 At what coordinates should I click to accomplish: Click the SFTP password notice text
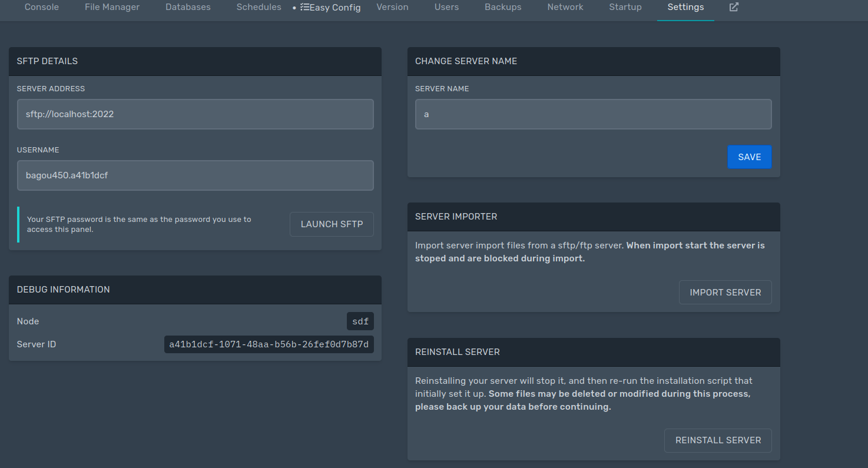tap(139, 224)
